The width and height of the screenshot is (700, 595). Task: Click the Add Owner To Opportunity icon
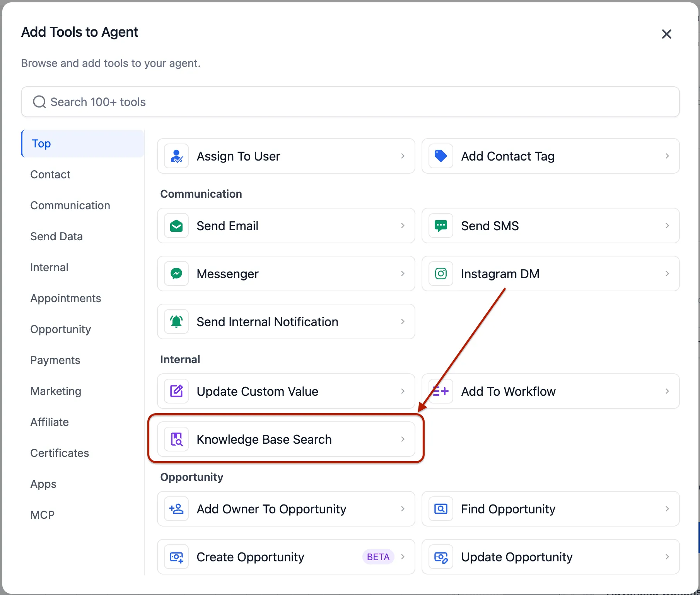pyautogui.click(x=176, y=509)
